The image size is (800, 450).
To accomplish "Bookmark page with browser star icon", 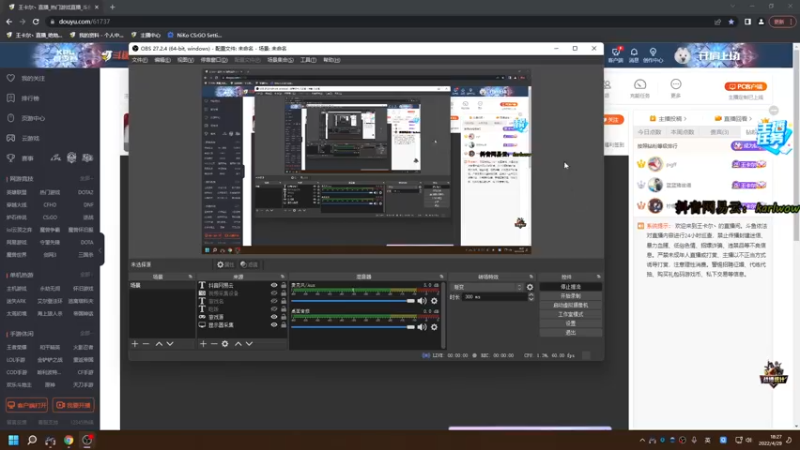I will 731,22.
